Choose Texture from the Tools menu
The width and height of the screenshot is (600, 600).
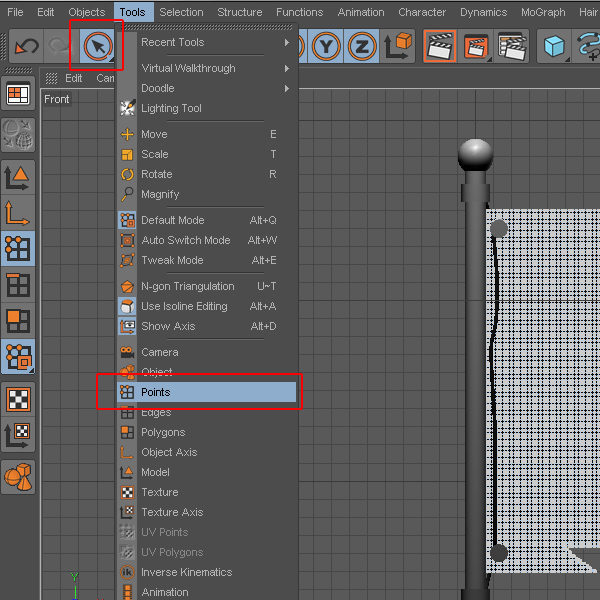207,492
